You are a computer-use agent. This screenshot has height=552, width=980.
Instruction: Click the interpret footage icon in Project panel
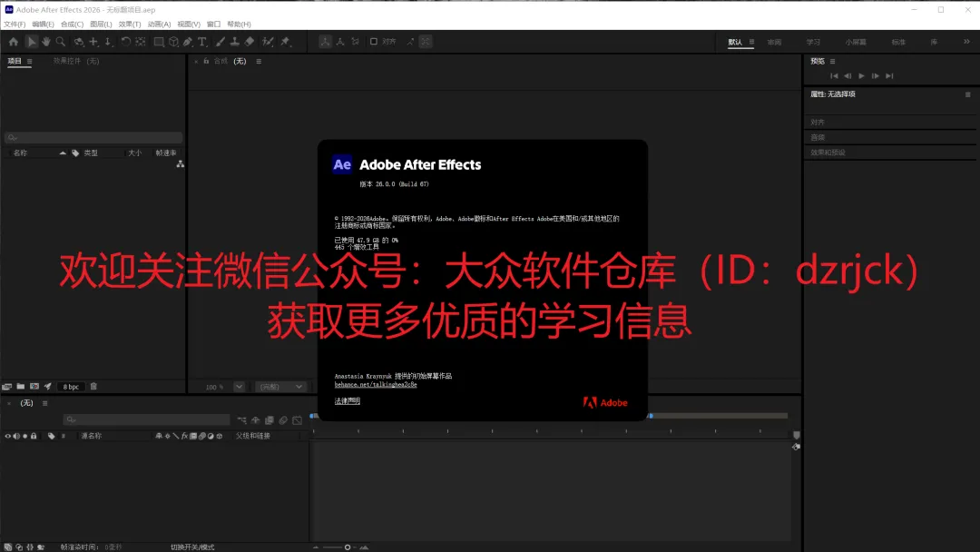[x=7, y=387]
